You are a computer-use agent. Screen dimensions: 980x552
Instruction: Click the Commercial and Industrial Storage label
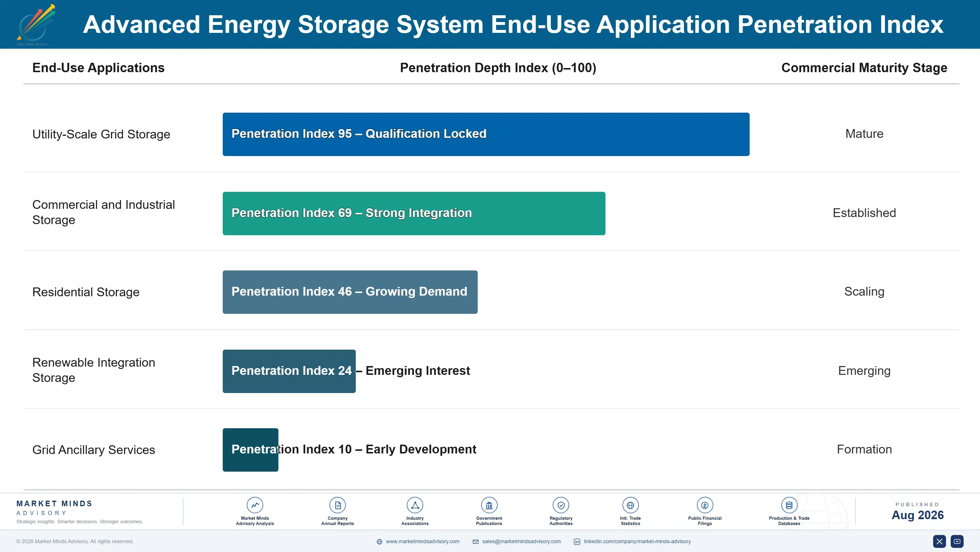tap(103, 212)
